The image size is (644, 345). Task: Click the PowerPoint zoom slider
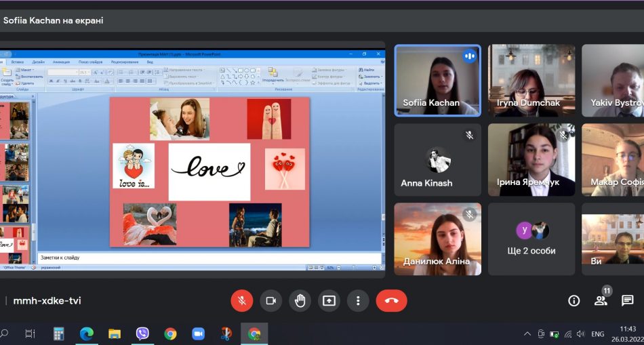coord(353,268)
